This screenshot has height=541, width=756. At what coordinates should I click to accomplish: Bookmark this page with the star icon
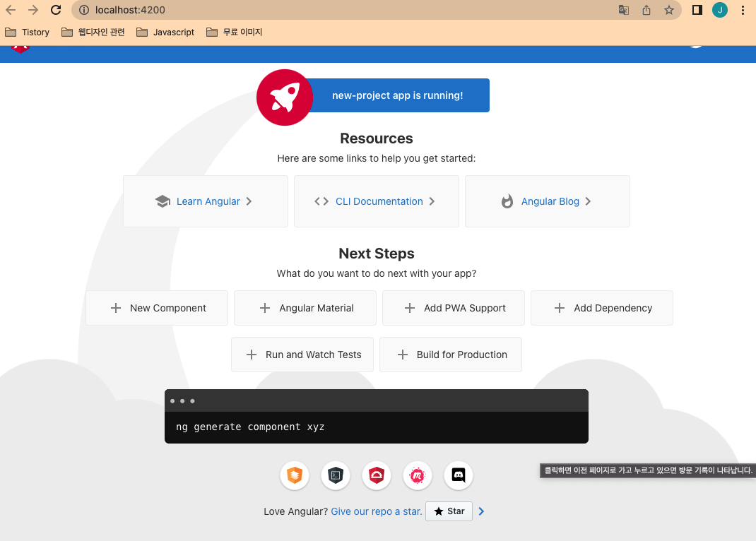[668, 10]
